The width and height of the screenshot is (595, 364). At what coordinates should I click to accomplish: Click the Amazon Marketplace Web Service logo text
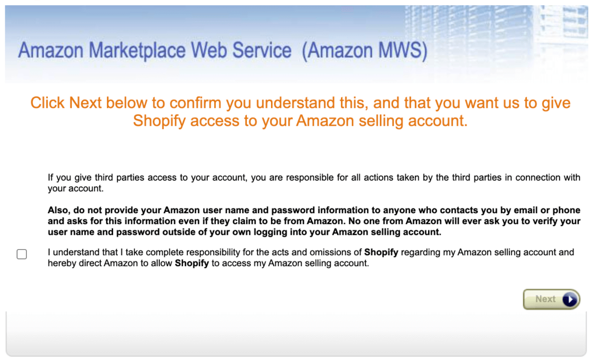tap(222, 50)
